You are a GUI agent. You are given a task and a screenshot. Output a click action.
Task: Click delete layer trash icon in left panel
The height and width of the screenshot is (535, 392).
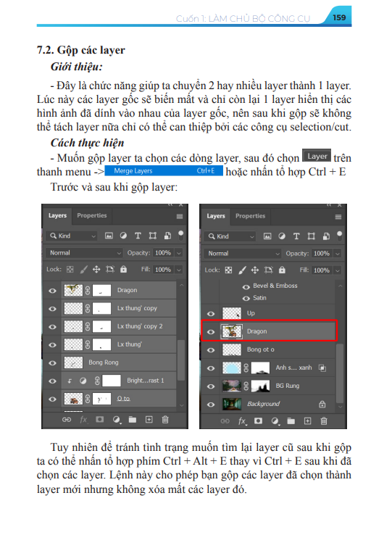tap(165, 420)
